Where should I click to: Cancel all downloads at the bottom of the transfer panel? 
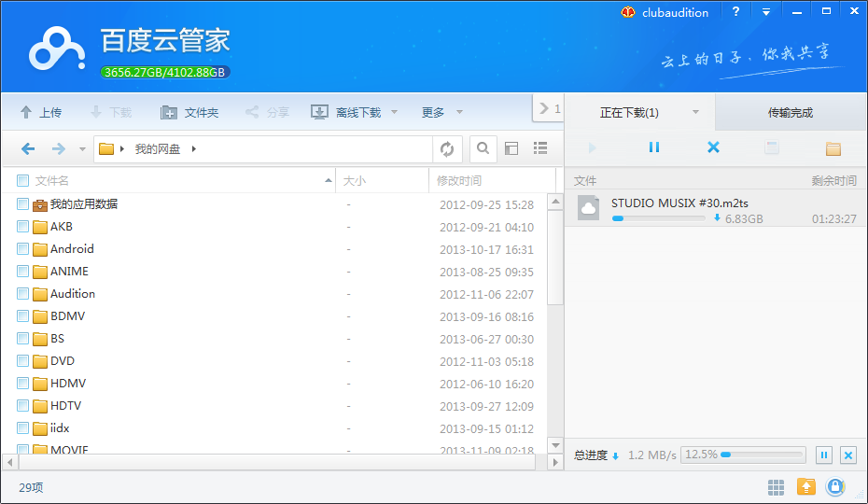848,455
